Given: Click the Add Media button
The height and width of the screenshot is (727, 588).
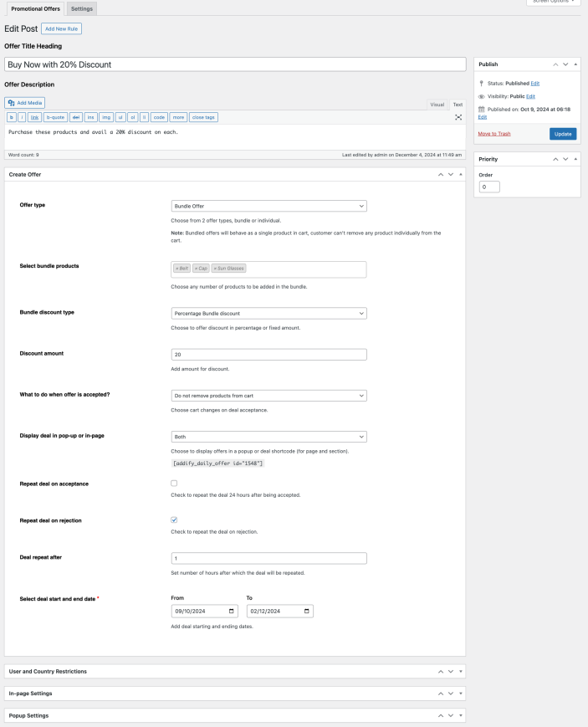Looking at the screenshot, I should (25, 102).
